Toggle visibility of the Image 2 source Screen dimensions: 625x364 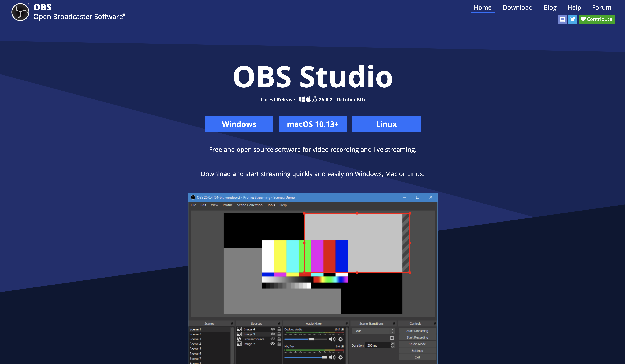pyautogui.click(x=273, y=344)
